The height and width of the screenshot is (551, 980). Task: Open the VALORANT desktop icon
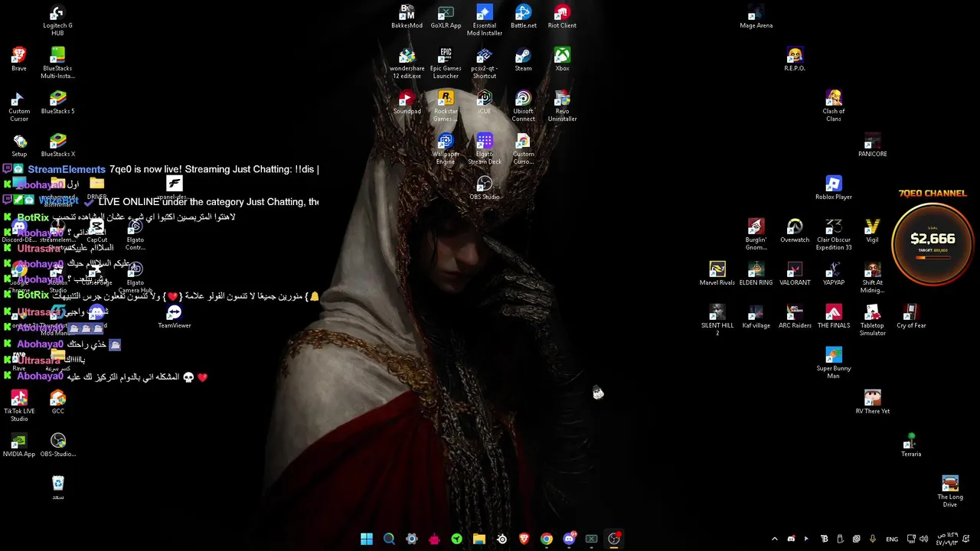click(795, 274)
